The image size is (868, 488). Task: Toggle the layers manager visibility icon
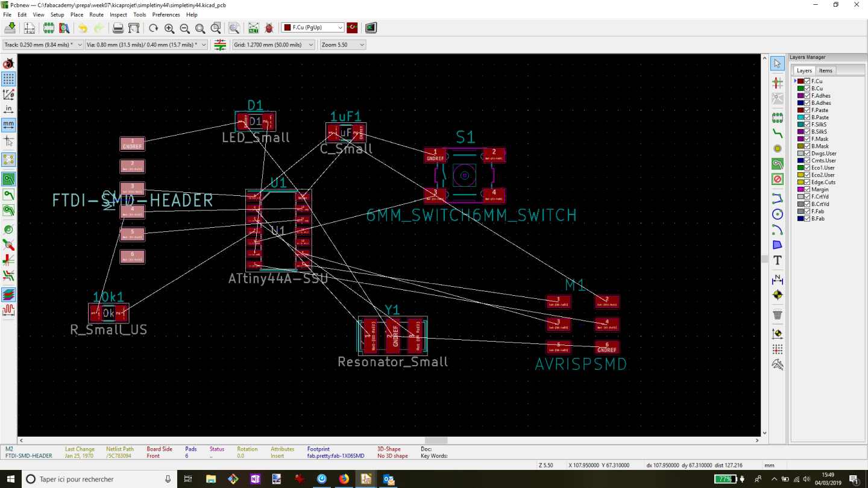[x=8, y=295]
